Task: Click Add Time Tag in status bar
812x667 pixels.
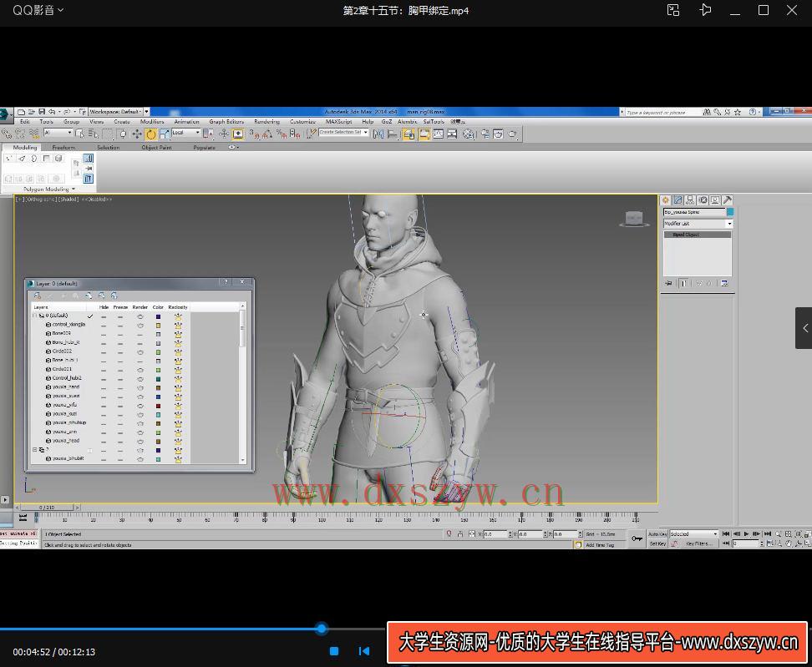Action: (x=600, y=545)
